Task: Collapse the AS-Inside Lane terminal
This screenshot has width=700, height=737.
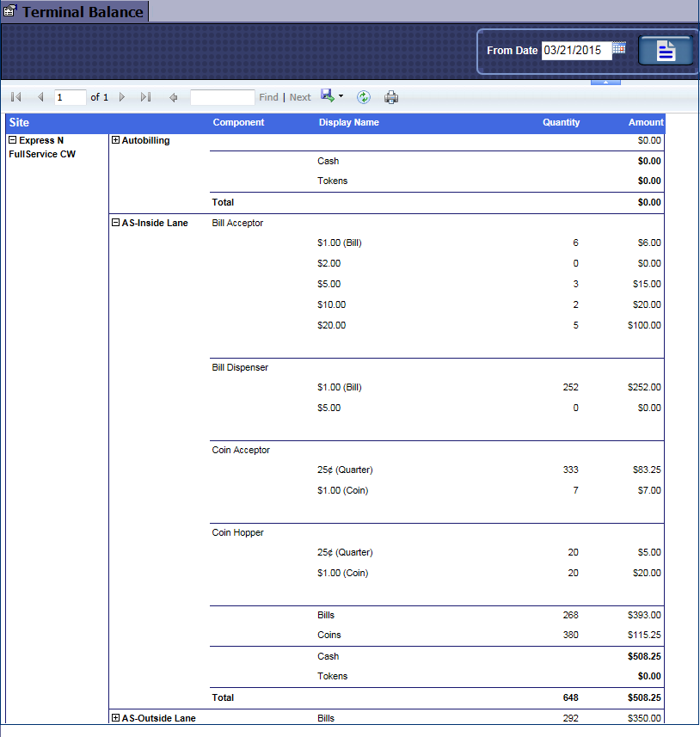Action: pyautogui.click(x=115, y=223)
